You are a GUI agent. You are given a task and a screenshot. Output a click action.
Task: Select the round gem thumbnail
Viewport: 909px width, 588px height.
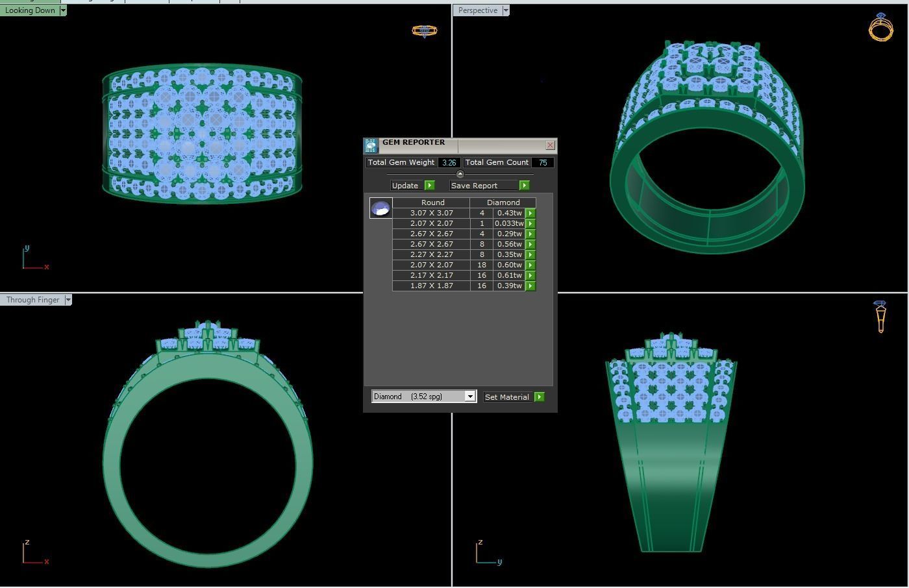(x=380, y=208)
